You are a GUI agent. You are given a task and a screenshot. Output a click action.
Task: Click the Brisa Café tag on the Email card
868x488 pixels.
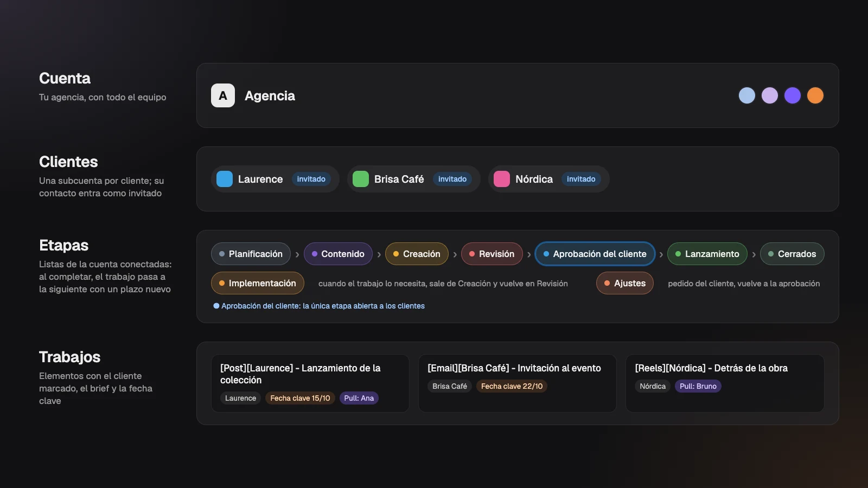tap(450, 386)
